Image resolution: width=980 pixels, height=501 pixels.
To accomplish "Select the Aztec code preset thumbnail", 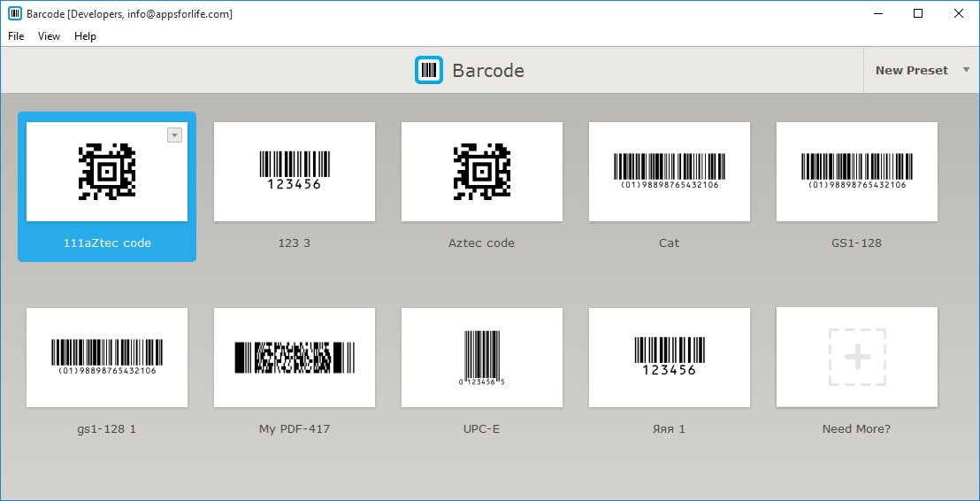I will click(x=482, y=172).
